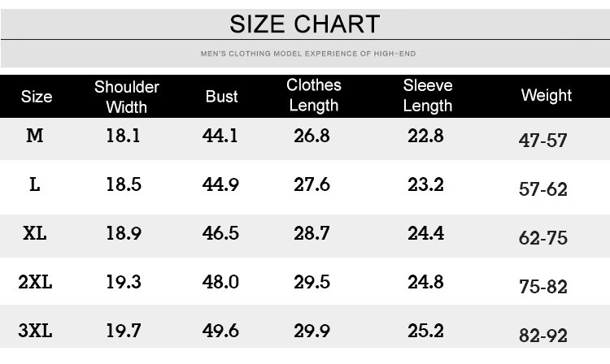Click the men's clothing subtitle text
This screenshot has height=364, width=610.
click(x=308, y=54)
